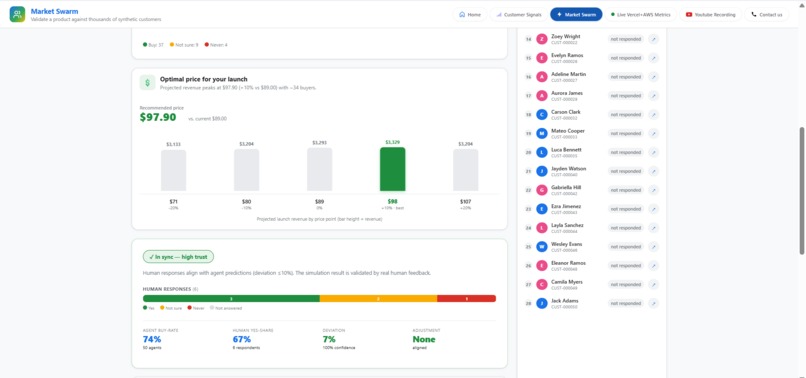806x378 pixels.
Task: Click 'not responded' badge for Camila Myers
Action: 626,284
